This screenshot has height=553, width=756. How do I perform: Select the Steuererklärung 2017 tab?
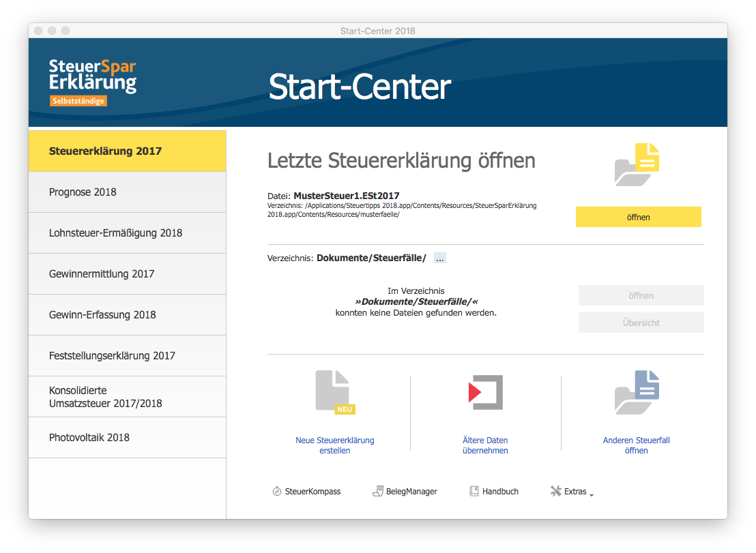tap(128, 151)
